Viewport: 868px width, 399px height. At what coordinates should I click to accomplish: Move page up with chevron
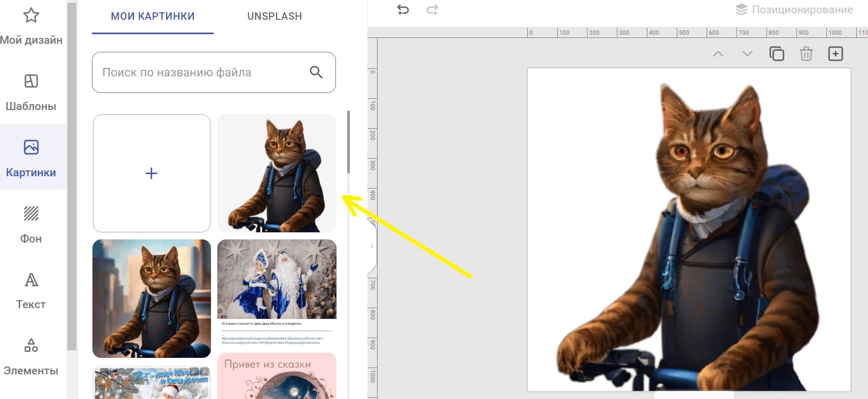(x=718, y=54)
